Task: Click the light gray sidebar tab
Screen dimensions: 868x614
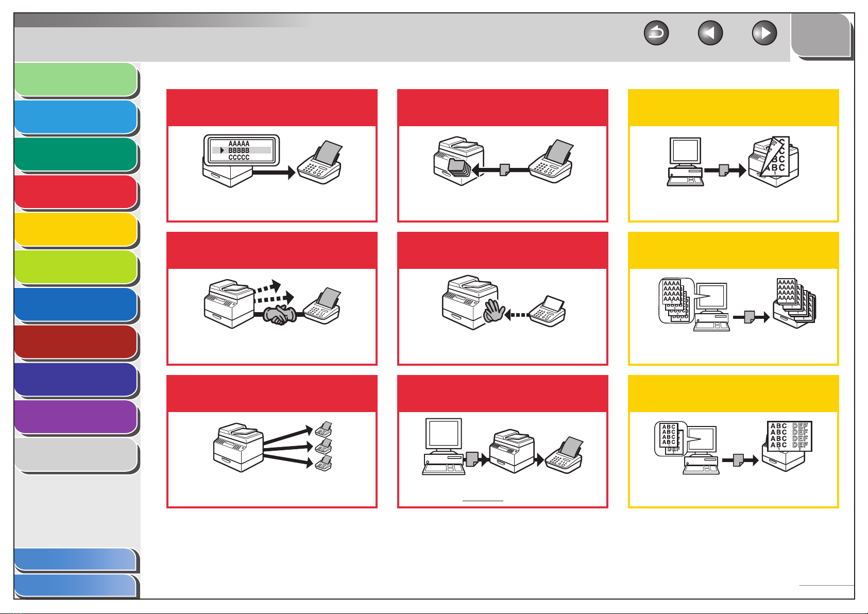Action: pos(76,455)
